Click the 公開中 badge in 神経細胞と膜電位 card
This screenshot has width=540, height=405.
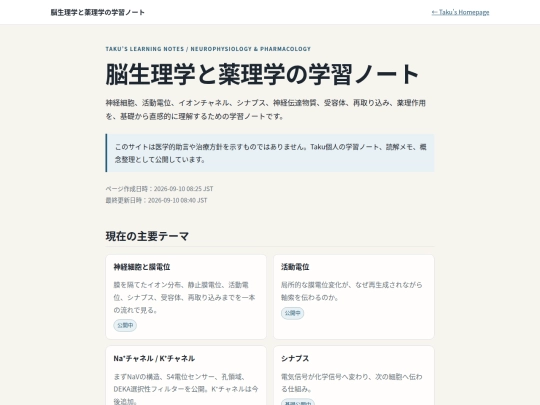(125, 325)
